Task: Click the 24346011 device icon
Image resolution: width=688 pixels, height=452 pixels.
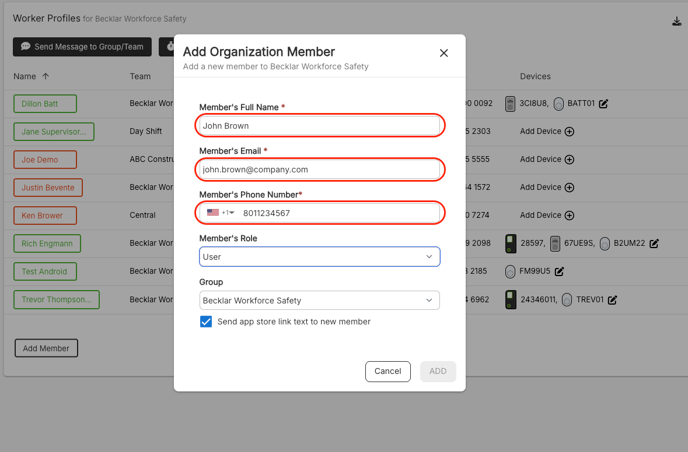Action: coord(510,300)
